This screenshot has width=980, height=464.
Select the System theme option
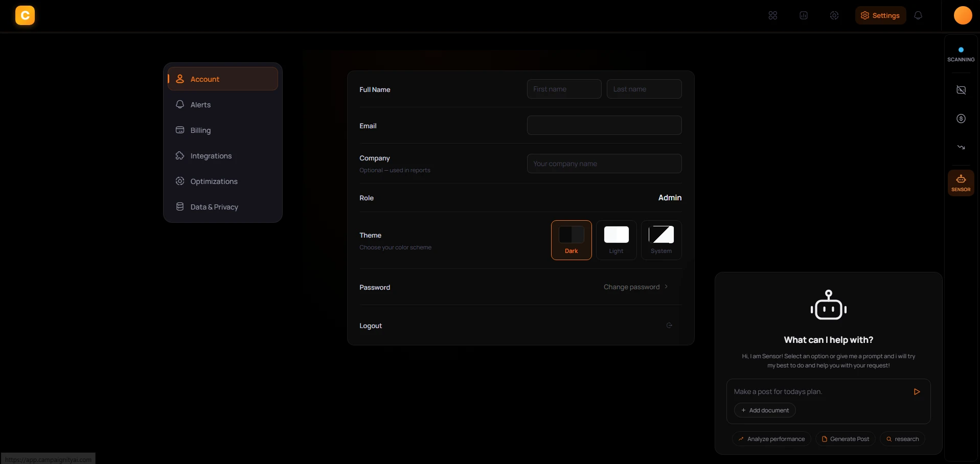tap(661, 240)
